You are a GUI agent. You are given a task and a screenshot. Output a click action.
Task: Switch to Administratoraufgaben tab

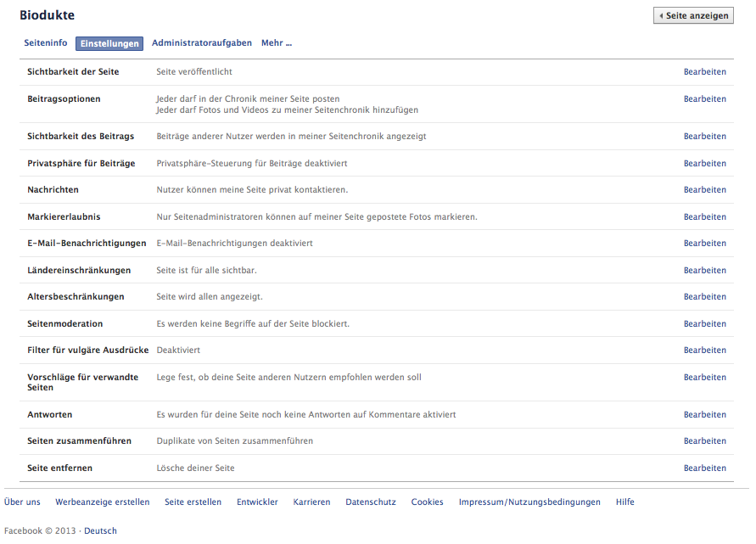pyautogui.click(x=202, y=43)
